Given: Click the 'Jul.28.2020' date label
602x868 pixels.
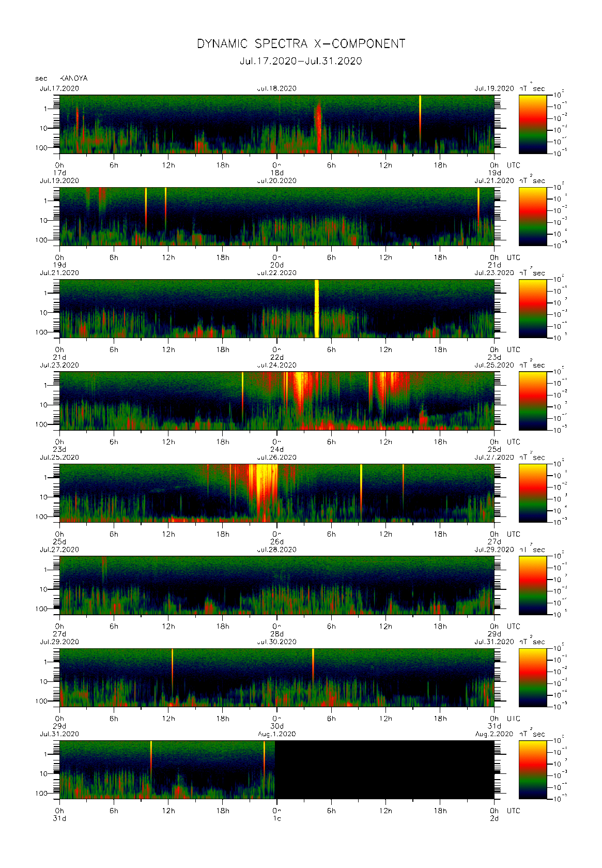Looking at the screenshot, I should tap(277, 550).
